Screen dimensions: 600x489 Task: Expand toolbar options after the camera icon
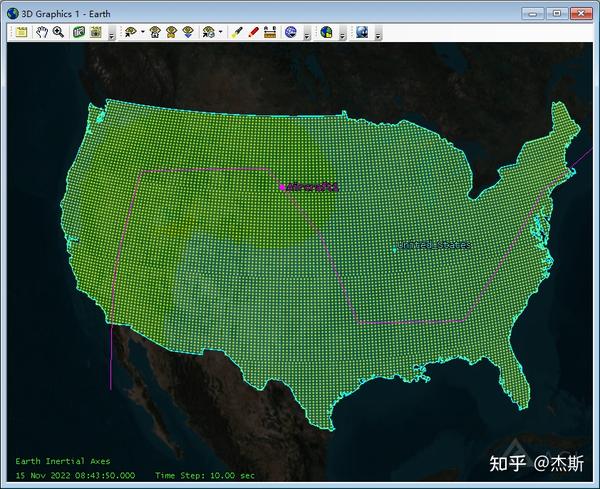click(111, 33)
